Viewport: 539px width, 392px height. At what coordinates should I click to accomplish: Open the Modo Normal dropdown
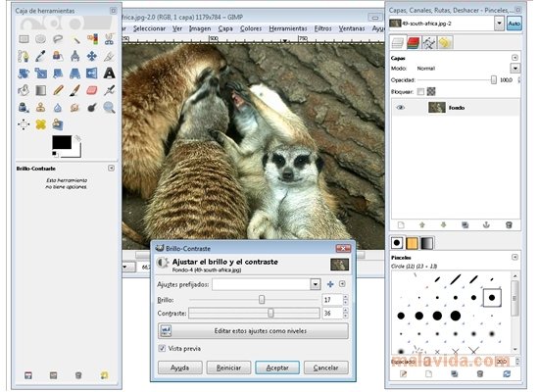coord(514,68)
